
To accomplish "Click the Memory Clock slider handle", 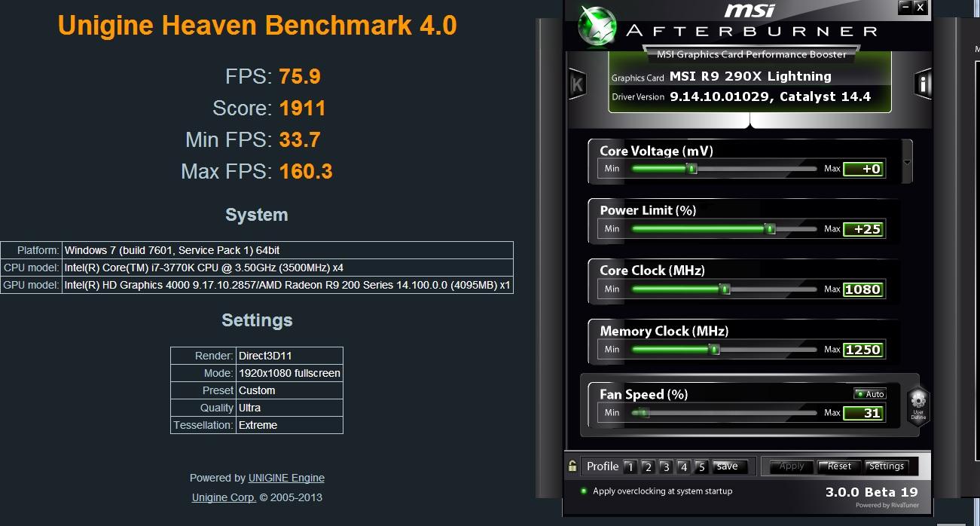I will 714,350.
